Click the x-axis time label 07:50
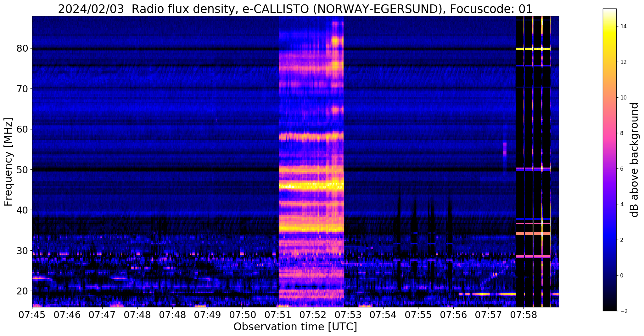The height and width of the screenshot is (336, 644). (x=243, y=314)
